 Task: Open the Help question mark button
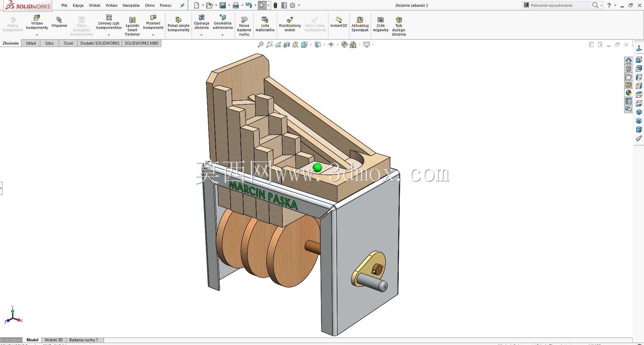(x=609, y=5)
